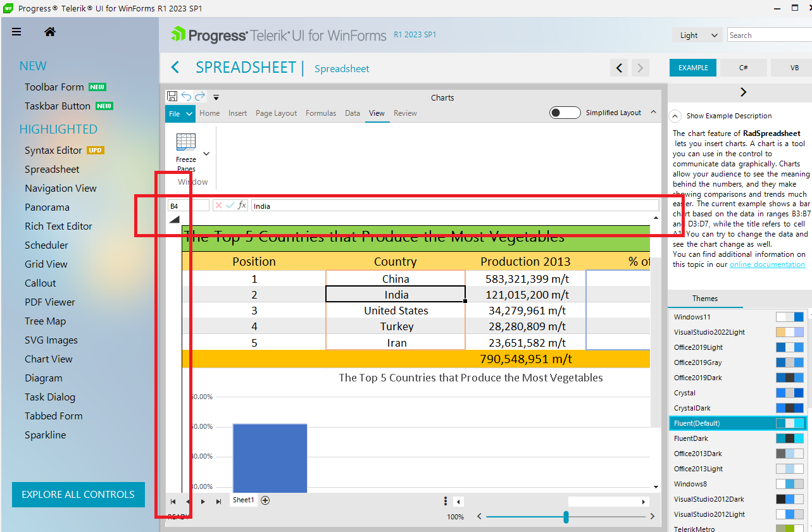This screenshot has width=812, height=532.
Task: Switch to the Data ribbon tab
Action: (x=353, y=113)
